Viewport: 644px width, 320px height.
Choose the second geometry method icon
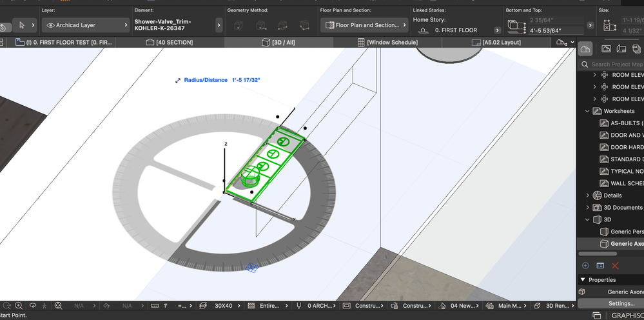(x=260, y=25)
